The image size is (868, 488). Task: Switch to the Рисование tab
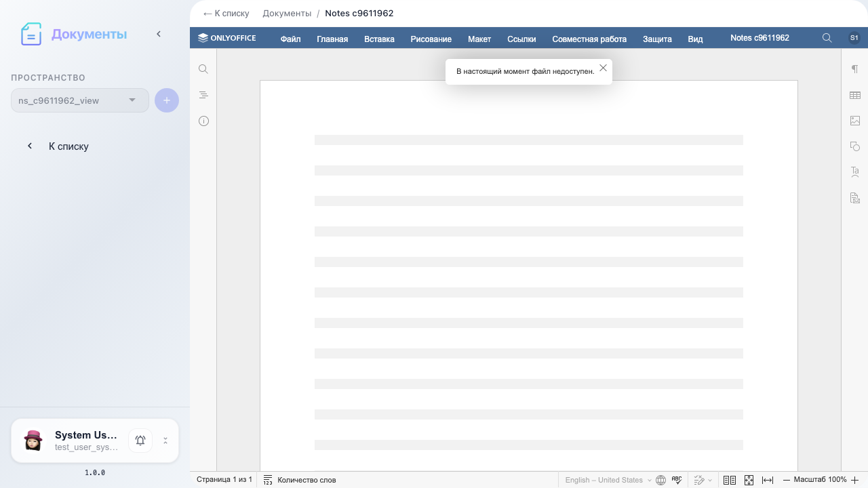[431, 39]
